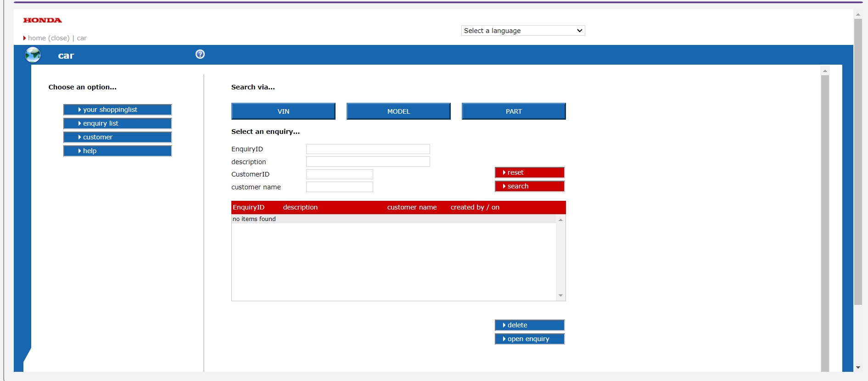Viewport: 868px width, 381px height.
Task: Click the car breadcrumb link
Action: point(82,38)
